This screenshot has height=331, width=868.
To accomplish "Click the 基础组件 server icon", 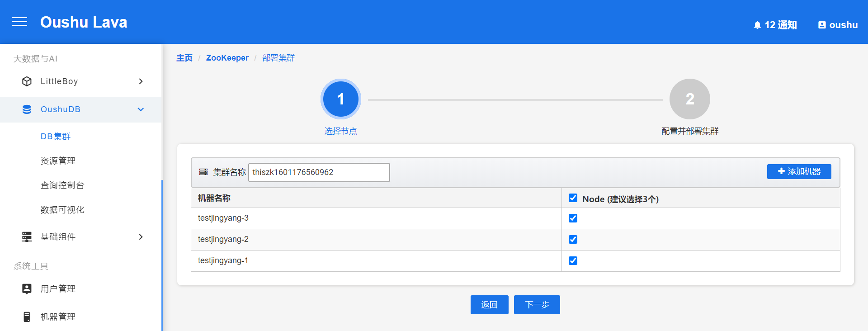I will (27, 237).
